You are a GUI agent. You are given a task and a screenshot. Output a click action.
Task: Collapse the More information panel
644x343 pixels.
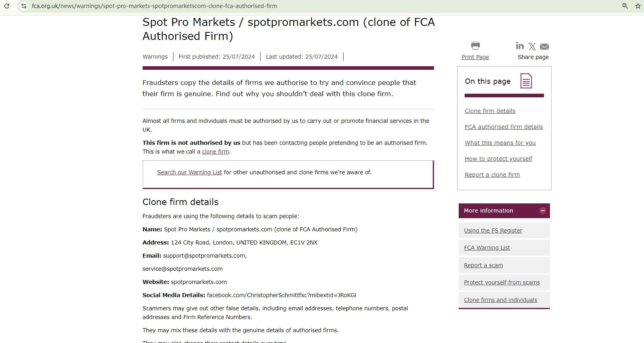pyautogui.click(x=542, y=211)
